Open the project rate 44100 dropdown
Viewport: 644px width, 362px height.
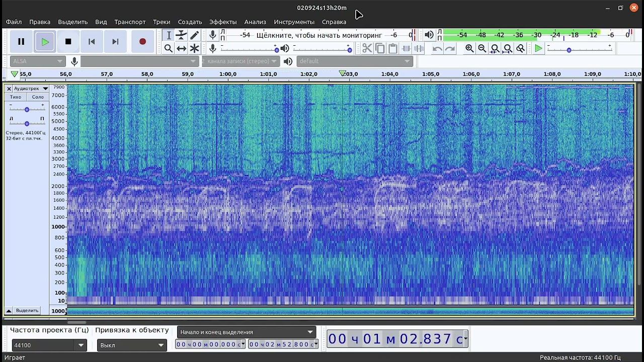[81, 345]
